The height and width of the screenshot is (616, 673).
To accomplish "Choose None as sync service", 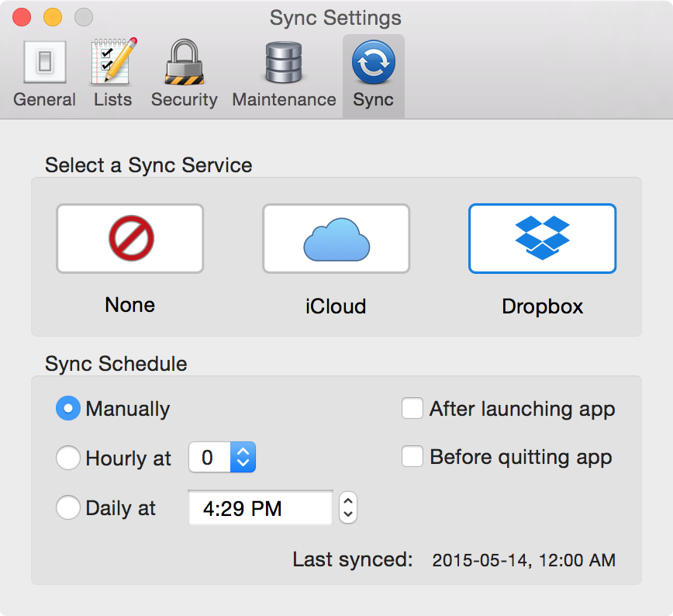I will coord(130,238).
